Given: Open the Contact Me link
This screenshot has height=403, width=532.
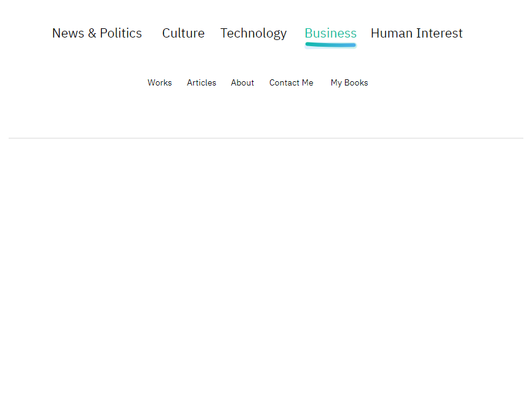Looking at the screenshot, I should pos(291,83).
